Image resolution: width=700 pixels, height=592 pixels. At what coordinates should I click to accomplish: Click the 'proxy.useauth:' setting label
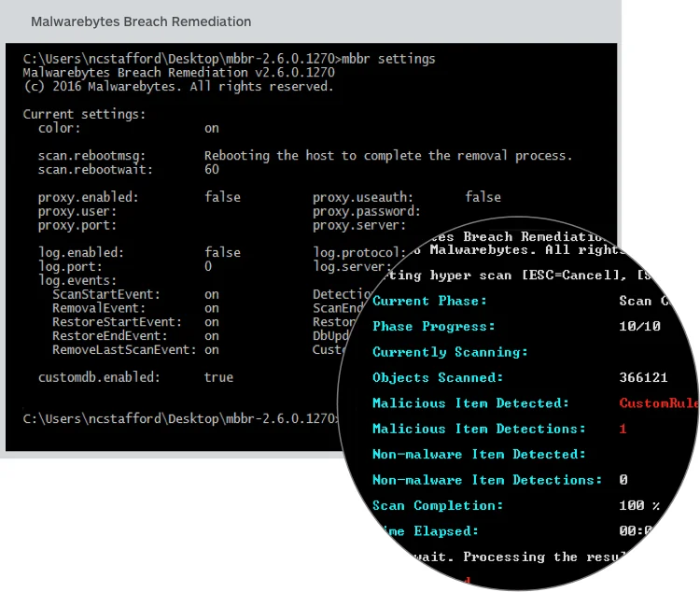(363, 197)
